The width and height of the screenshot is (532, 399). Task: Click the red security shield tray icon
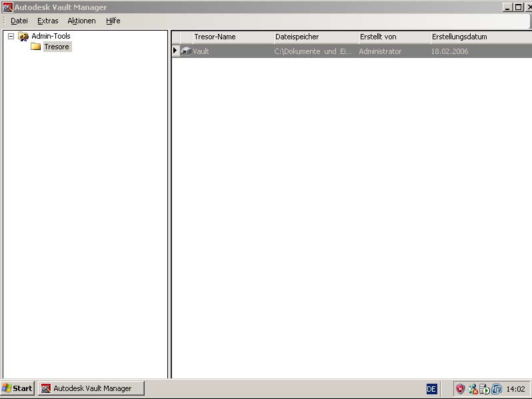(x=460, y=389)
